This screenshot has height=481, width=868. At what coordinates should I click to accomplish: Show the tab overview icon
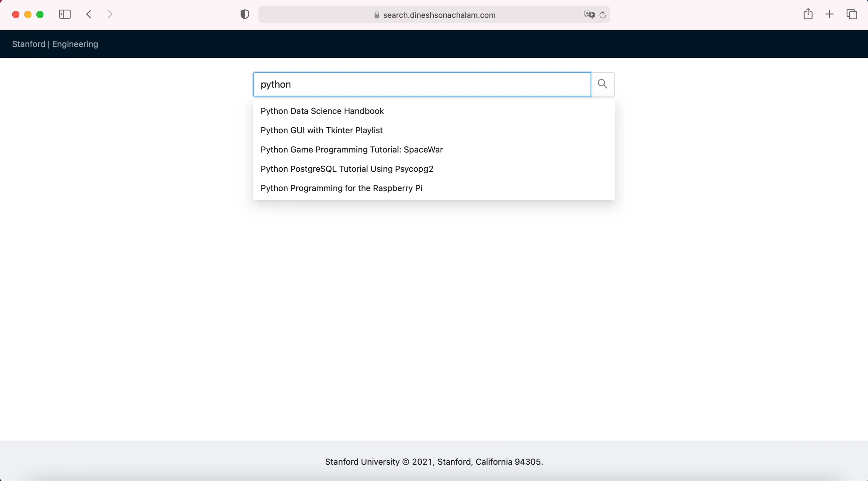click(x=852, y=14)
